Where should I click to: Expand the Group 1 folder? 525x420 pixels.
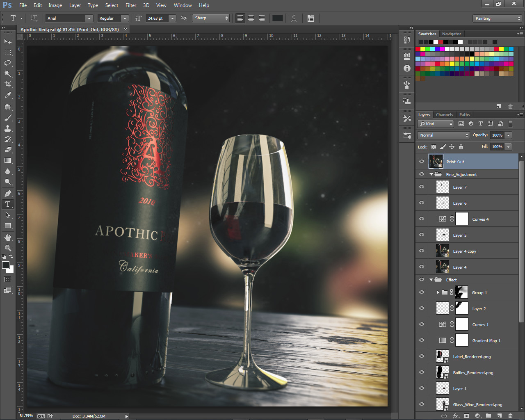point(438,292)
